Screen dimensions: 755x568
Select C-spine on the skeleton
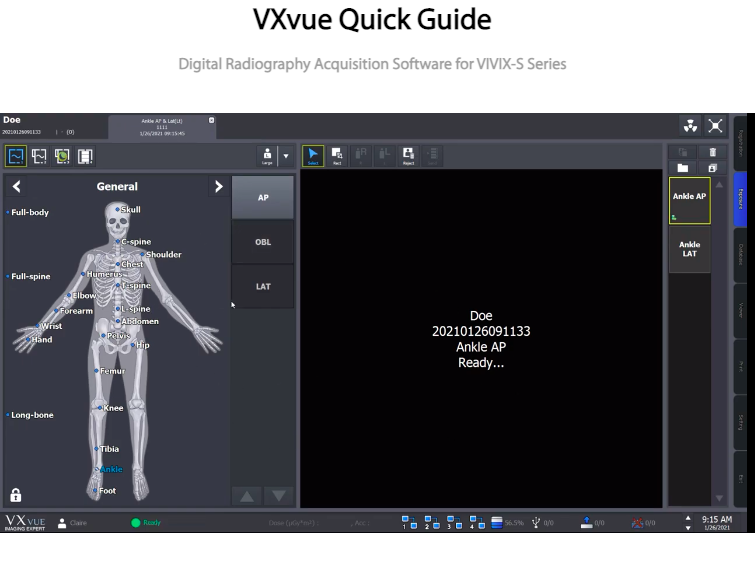tap(133, 242)
